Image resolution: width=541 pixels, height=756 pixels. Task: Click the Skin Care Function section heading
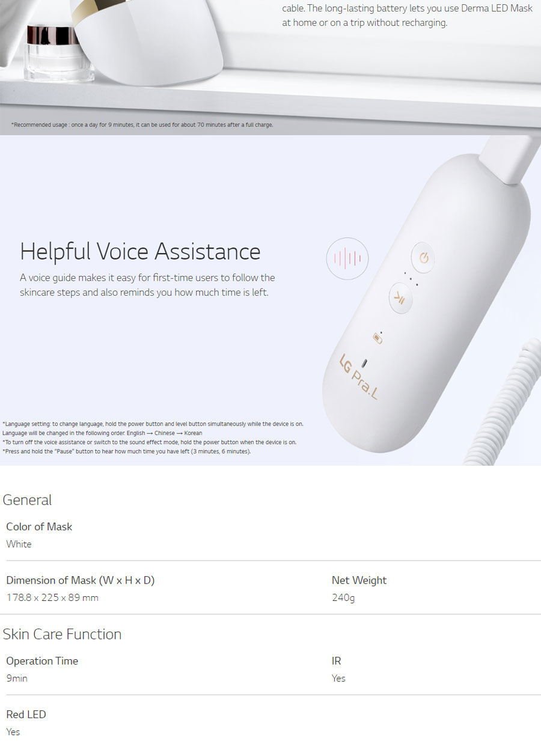point(62,635)
